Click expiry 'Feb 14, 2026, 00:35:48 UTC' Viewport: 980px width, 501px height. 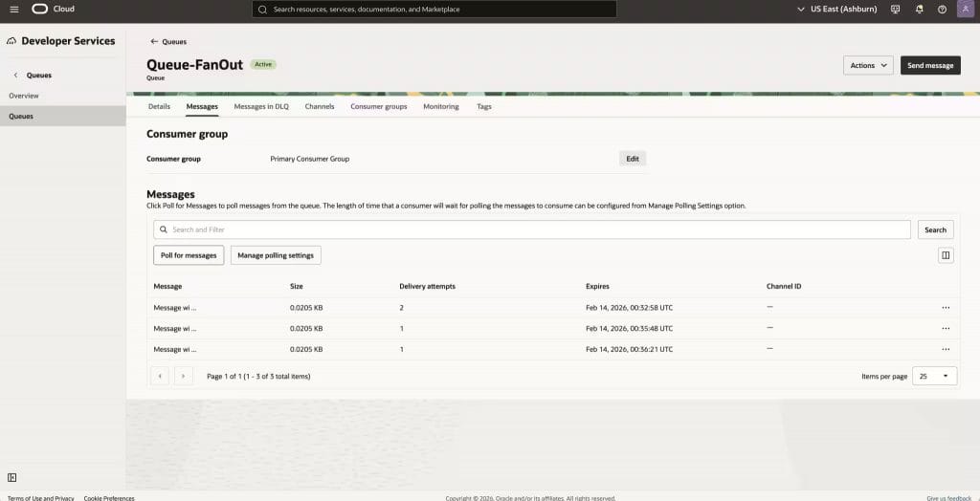(629, 329)
